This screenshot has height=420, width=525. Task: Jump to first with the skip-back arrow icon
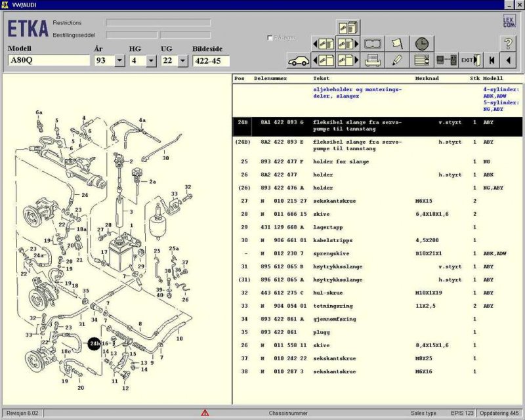tap(491, 60)
